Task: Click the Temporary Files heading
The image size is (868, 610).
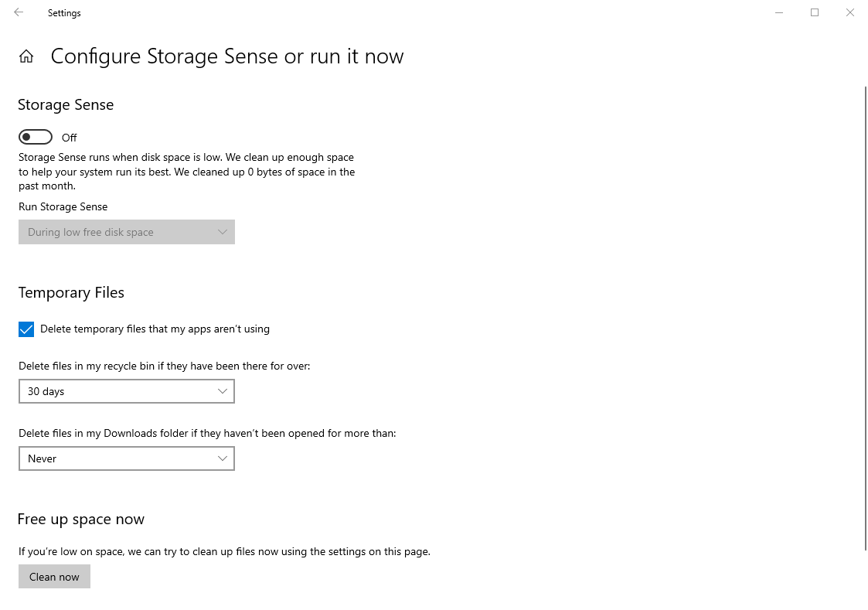Action: pyautogui.click(x=71, y=292)
